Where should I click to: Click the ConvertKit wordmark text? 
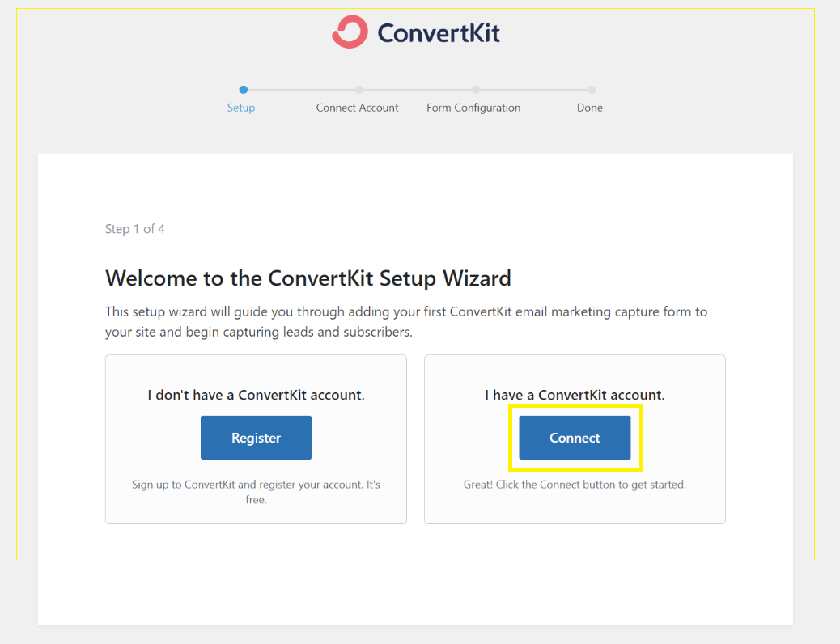coord(439,32)
